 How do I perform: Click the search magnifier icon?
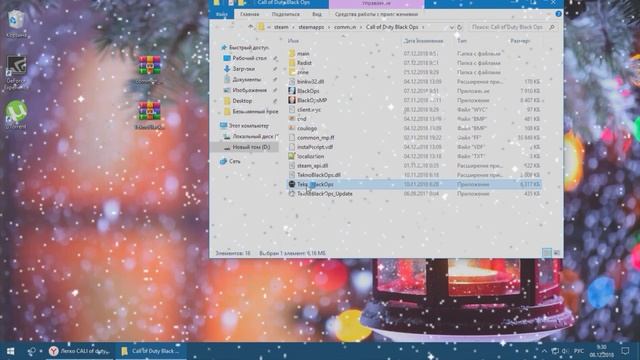click(x=552, y=27)
